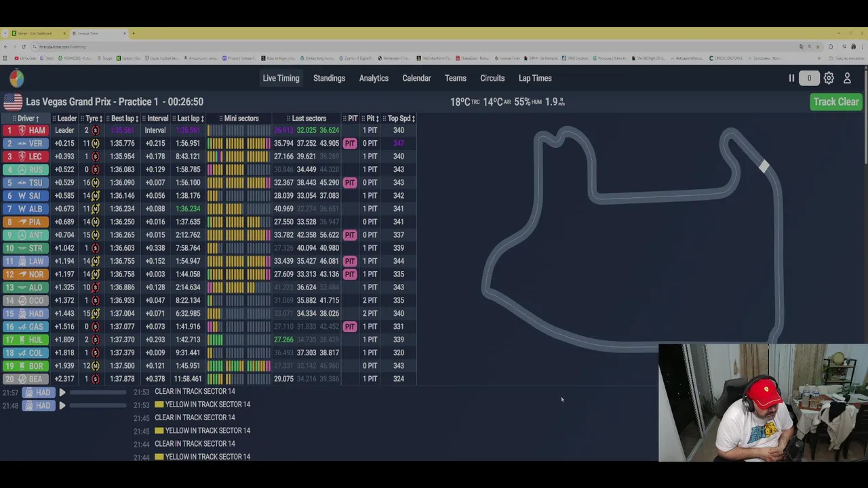Viewport: 868px width, 488px height.
Task: Open the user account icon
Action: pos(847,78)
